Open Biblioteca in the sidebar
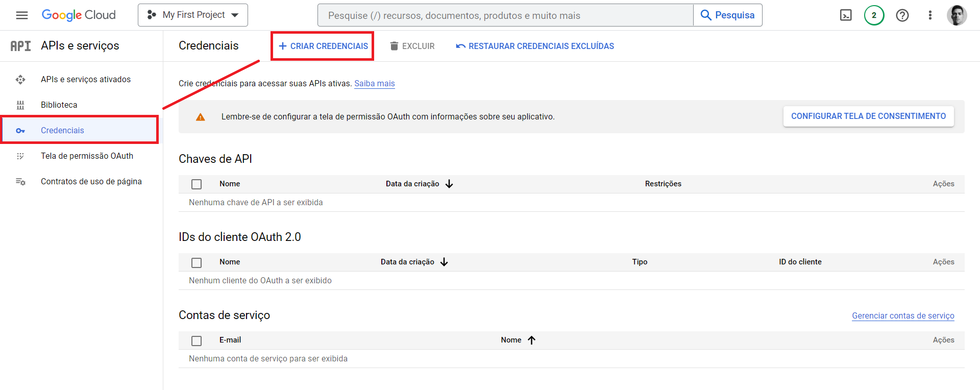Viewport: 980px width, 390px height. click(x=59, y=105)
